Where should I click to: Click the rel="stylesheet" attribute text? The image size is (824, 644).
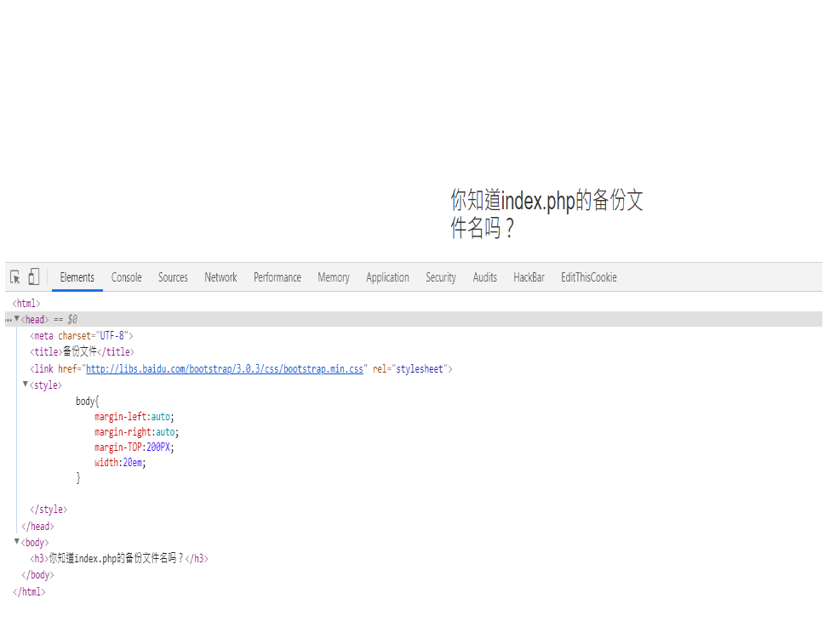click(409, 368)
